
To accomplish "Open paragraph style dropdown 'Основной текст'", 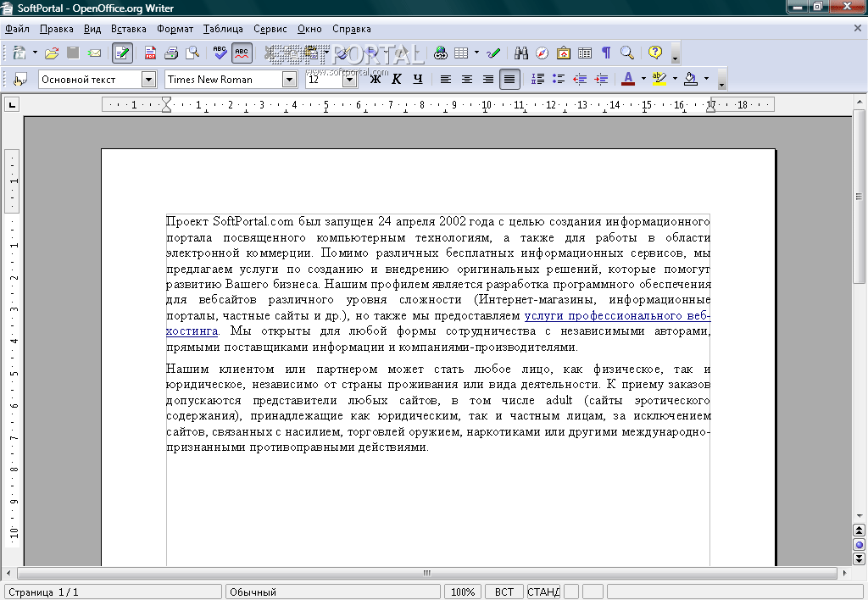I will (x=148, y=80).
